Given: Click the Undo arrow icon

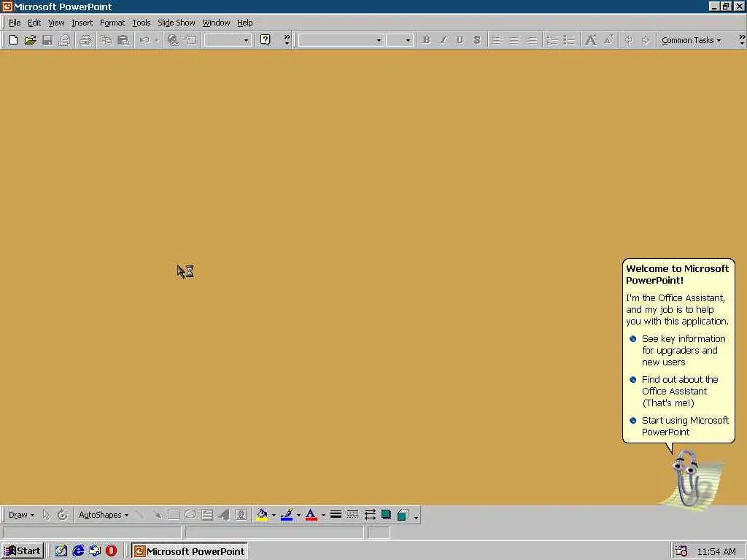Looking at the screenshot, I should coord(145,40).
